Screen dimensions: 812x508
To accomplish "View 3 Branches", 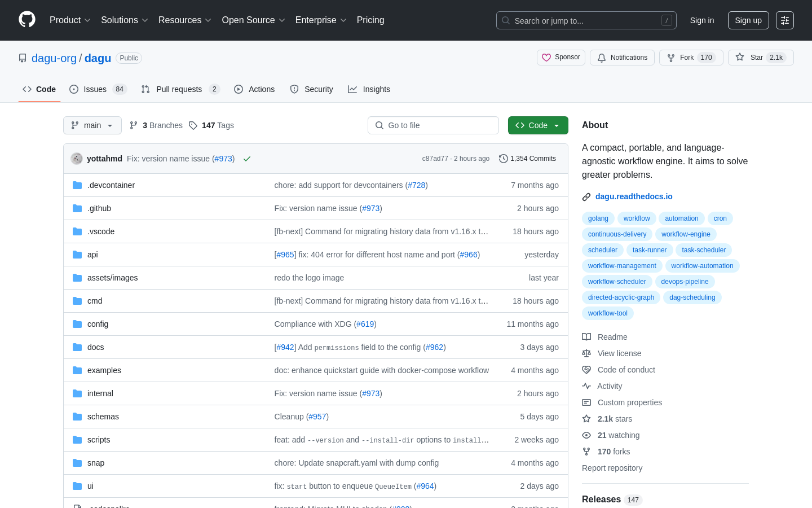I will [156, 125].
